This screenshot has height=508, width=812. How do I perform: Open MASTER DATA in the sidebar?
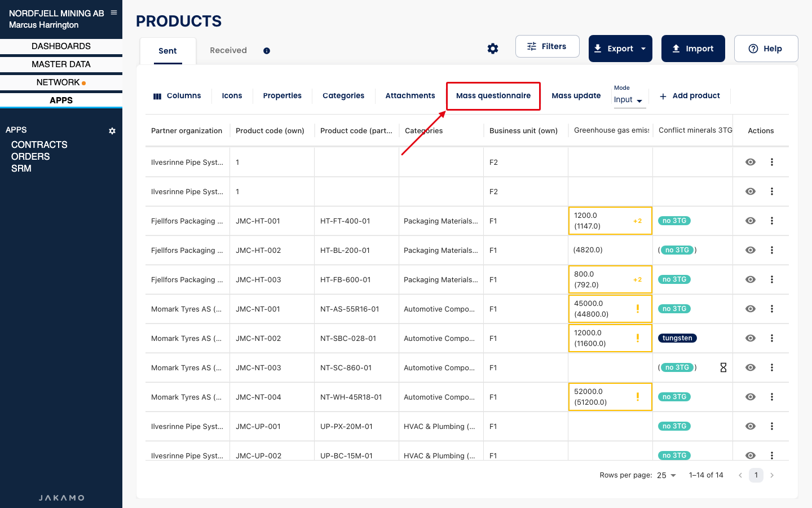tap(61, 64)
